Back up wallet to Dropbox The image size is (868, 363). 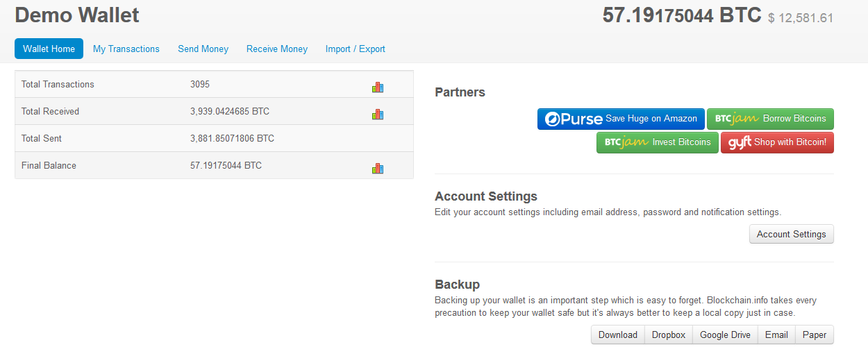tap(669, 335)
